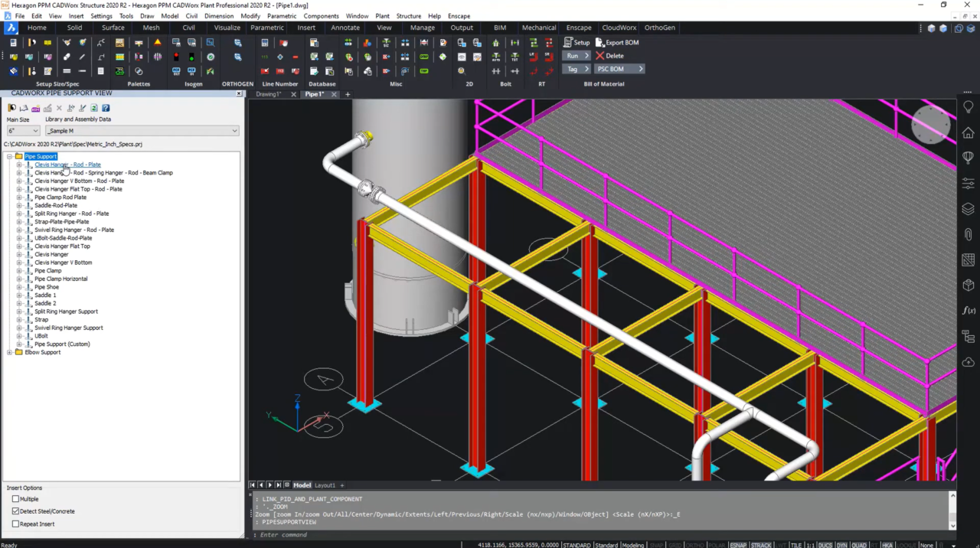The width and height of the screenshot is (980, 548).
Task: Uncheck Detect Steel/Concrete option
Action: coord(15,511)
